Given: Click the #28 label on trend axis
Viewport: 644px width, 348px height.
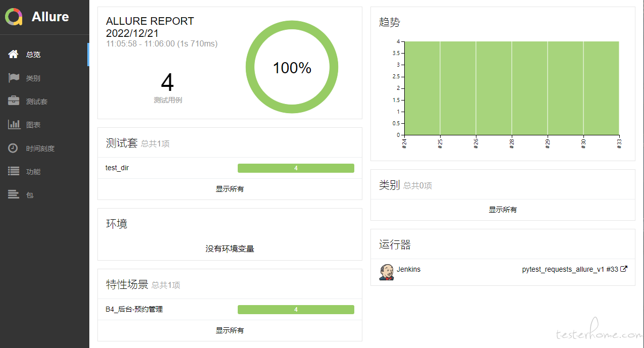Looking at the screenshot, I should pyautogui.click(x=512, y=144).
